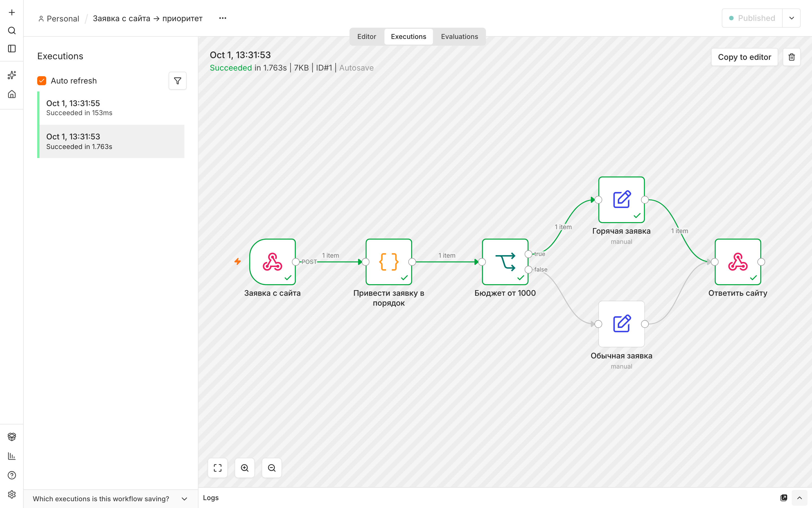Select the 'Заявка с сайта' webhook node

point(272,262)
